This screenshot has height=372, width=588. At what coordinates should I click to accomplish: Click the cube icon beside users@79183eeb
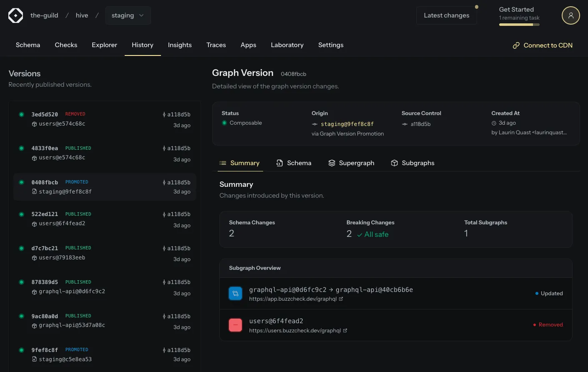(x=34, y=258)
